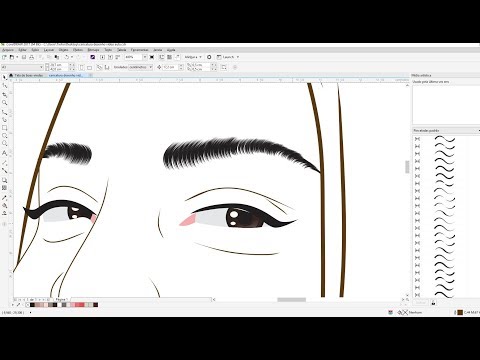
Task: Toggle Treat All Objects as Filled
Action: (224, 67)
